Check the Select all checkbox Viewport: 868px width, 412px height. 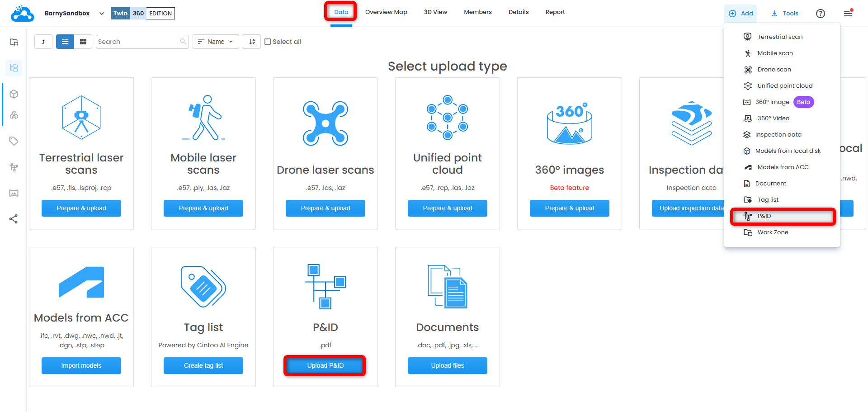tap(268, 42)
